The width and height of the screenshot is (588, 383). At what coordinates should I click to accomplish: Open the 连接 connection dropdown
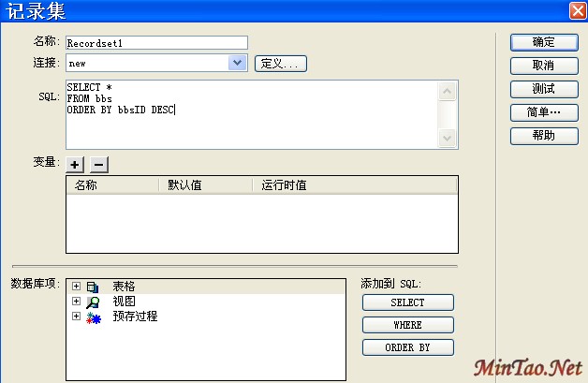tap(238, 63)
